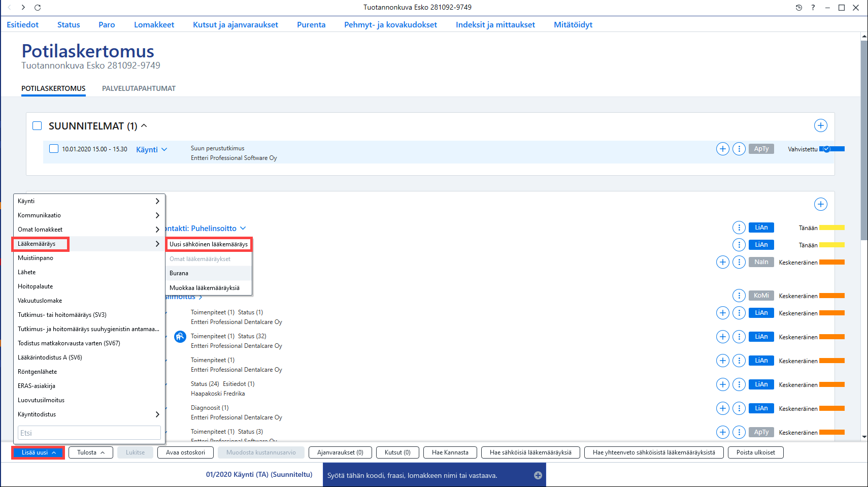Expand the Puhelinsoitto dropdown chevron
This screenshot has height=487, width=868.
pos(243,228)
